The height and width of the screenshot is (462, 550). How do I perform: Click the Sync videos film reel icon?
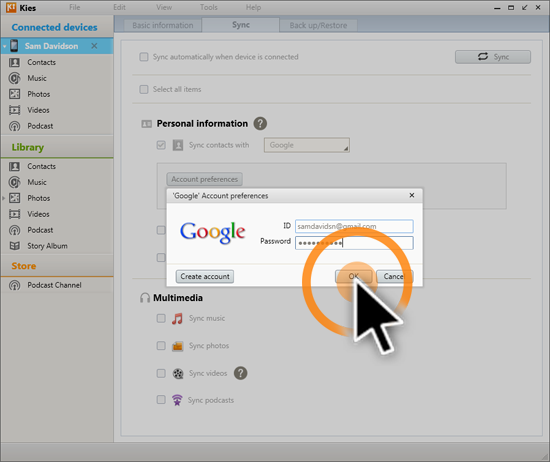click(x=178, y=374)
